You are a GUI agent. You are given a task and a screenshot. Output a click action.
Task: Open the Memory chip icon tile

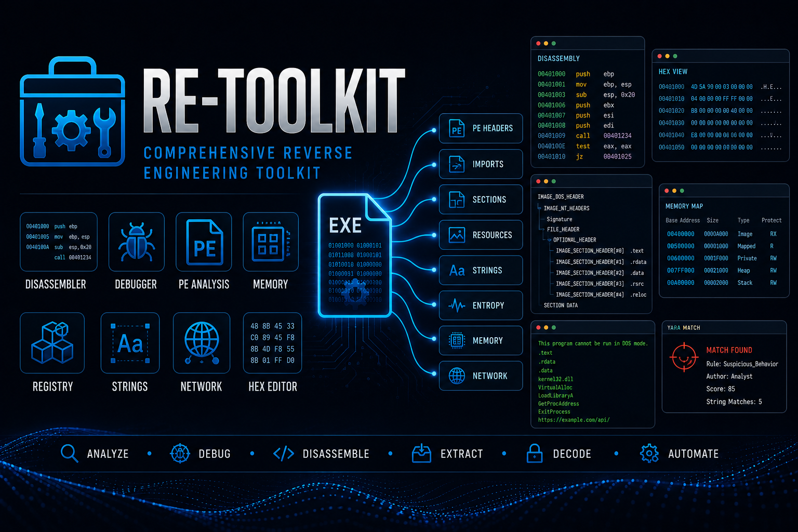(x=271, y=242)
